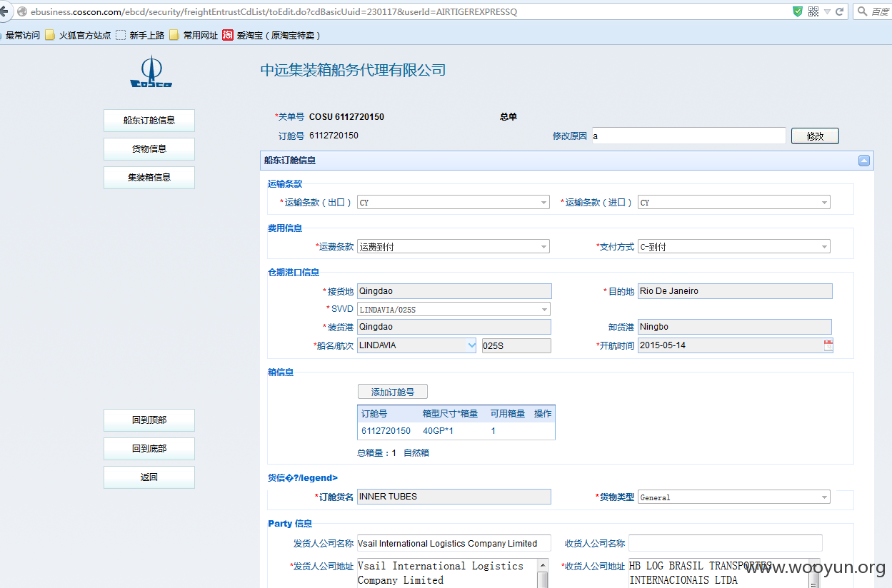The image size is (892, 588).
Task: Click the 接货地 field showing Qingdao
Action: (454, 291)
